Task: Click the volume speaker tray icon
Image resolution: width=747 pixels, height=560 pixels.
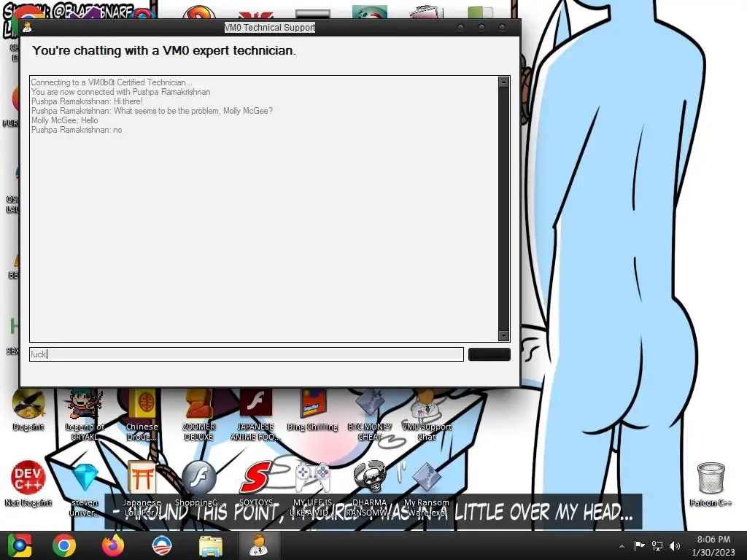Action: coord(674,545)
